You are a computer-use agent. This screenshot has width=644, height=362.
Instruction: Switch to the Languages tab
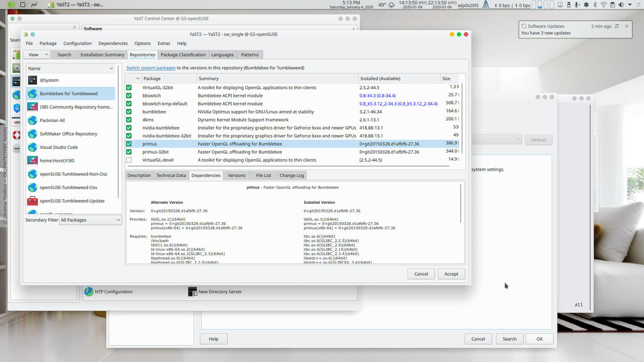[x=222, y=55]
